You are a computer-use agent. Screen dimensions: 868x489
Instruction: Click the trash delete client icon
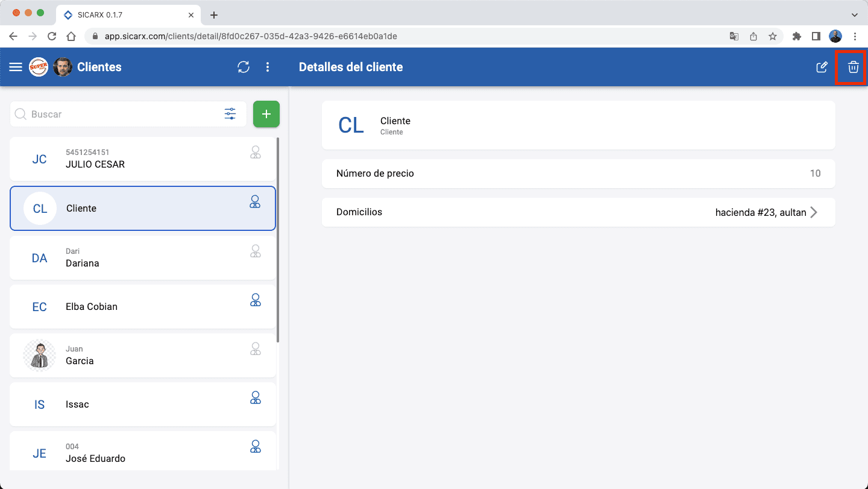(853, 67)
